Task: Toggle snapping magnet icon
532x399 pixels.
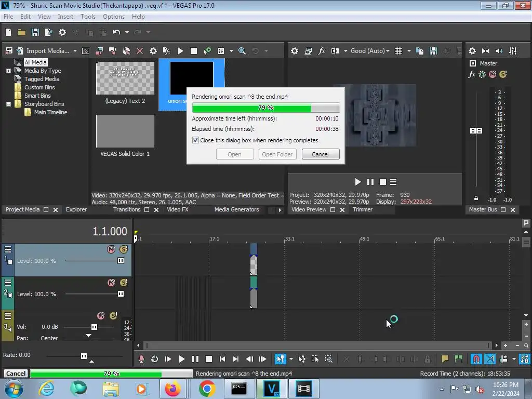Action: point(476,359)
